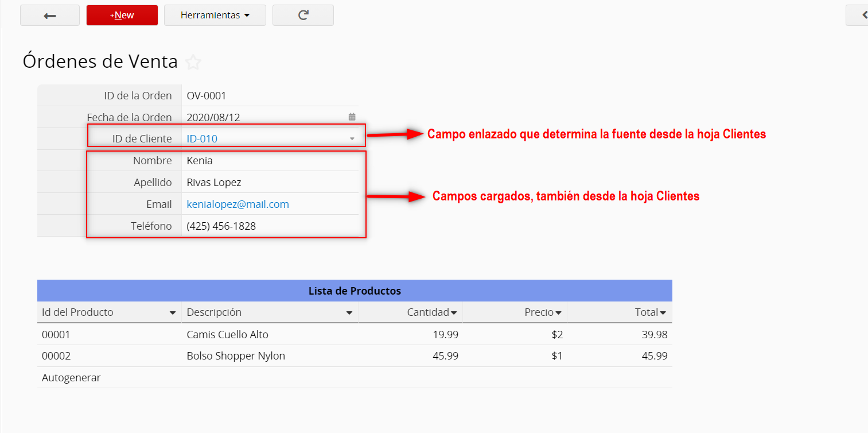The width and height of the screenshot is (868, 433).
Task: Expand the ID de Cliente dropdown
Action: click(x=352, y=139)
